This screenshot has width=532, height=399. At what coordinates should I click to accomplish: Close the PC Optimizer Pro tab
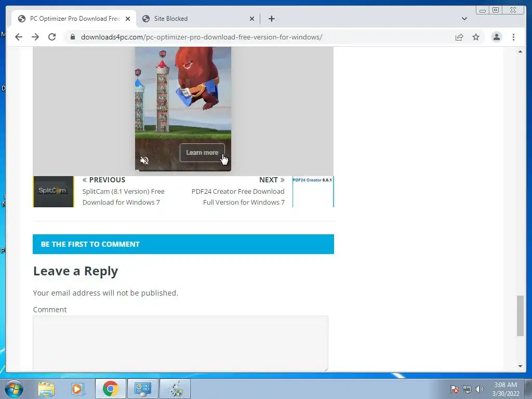pyautogui.click(x=128, y=19)
